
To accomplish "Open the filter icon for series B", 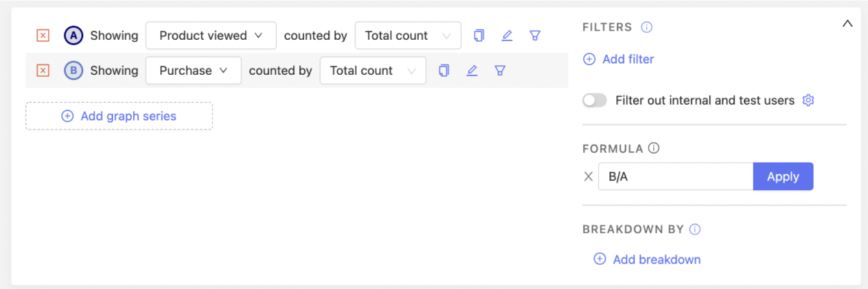I will (x=500, y=71).
